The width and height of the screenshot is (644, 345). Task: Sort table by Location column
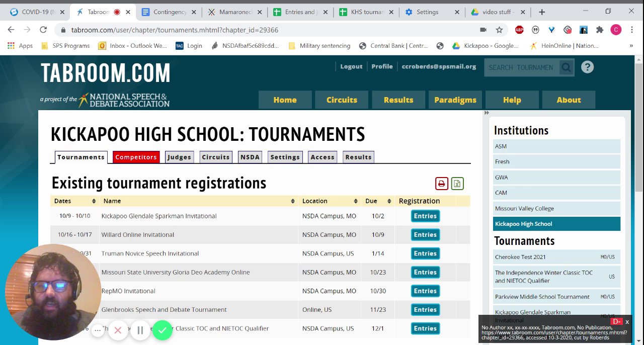[x=330, y=201]
